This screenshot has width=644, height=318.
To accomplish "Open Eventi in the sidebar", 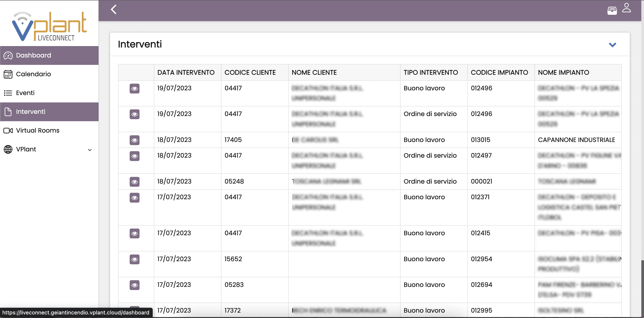I will pos(49,93).
